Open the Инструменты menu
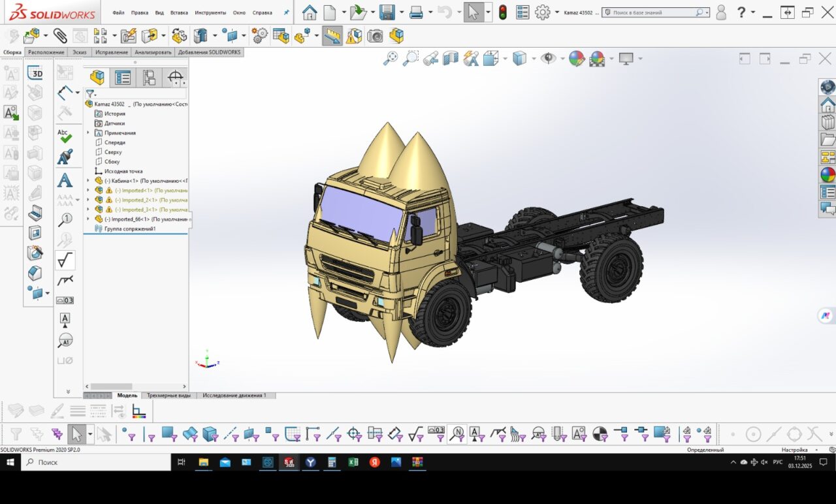This screenshot has height=504, width=836. pos(210,12)
